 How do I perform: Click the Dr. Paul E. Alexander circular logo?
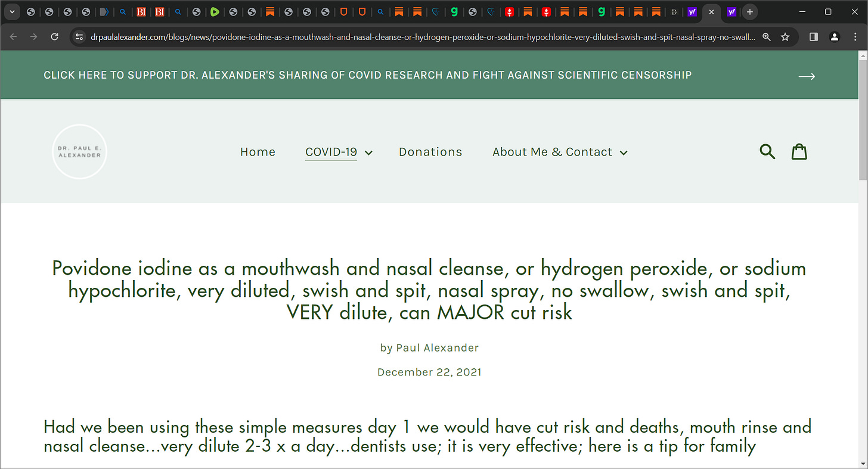[x=79, y=152]
